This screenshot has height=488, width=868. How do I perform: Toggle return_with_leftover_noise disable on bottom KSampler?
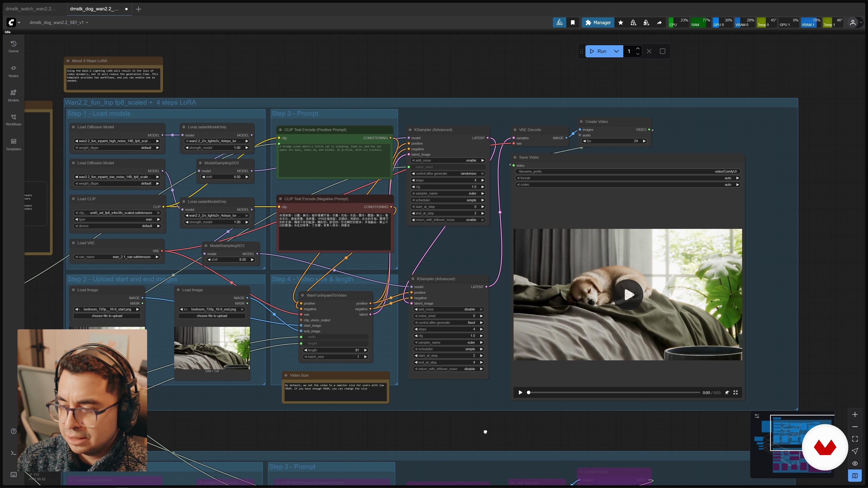[449, 369]
